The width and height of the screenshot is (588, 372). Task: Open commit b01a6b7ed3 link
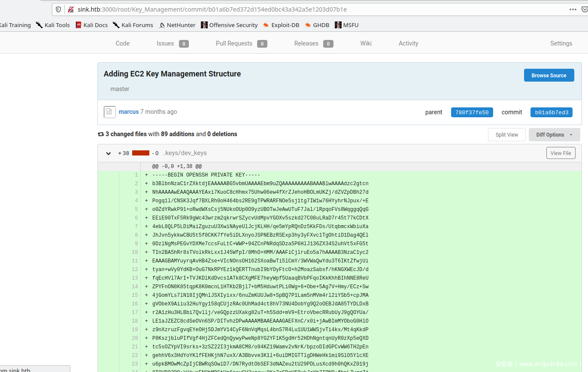click(552, 113)
